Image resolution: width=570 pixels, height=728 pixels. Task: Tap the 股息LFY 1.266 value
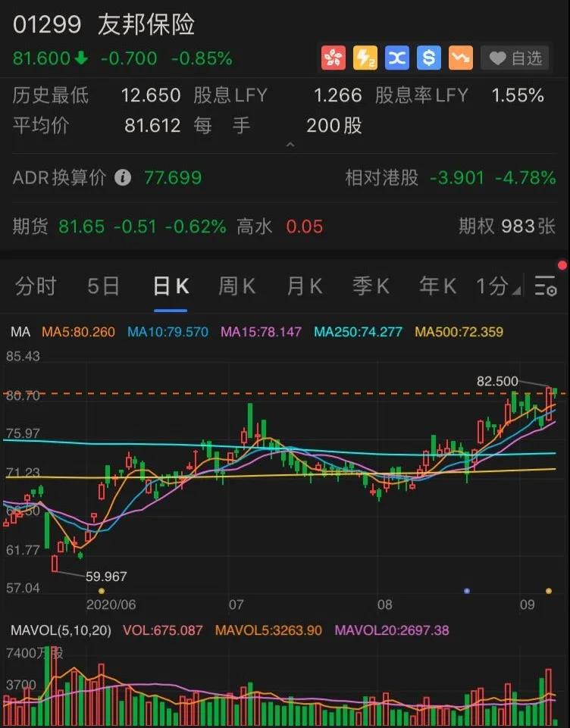338,95
